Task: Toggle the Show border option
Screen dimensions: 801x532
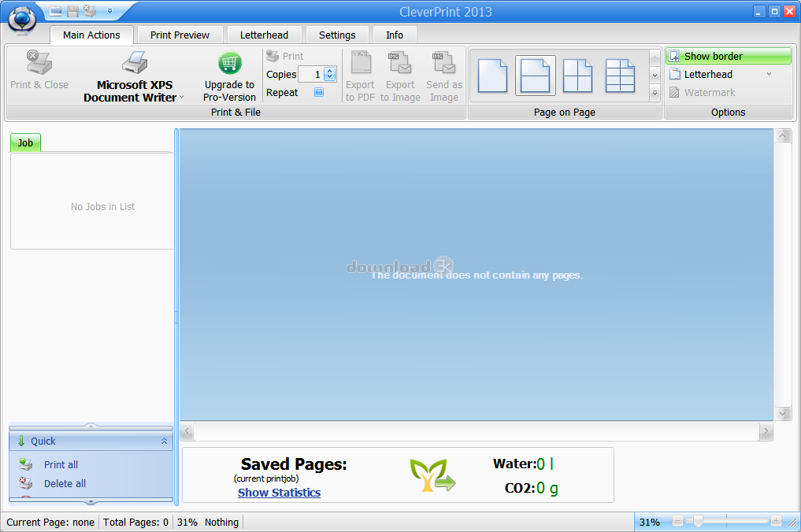Action: [x=729, y=56]
